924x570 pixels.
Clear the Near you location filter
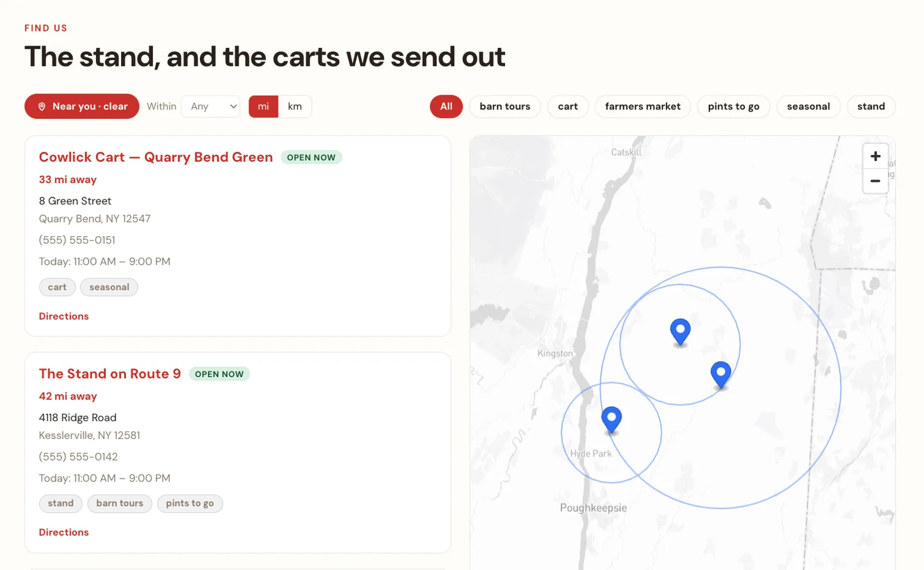(x=82, y=106)
